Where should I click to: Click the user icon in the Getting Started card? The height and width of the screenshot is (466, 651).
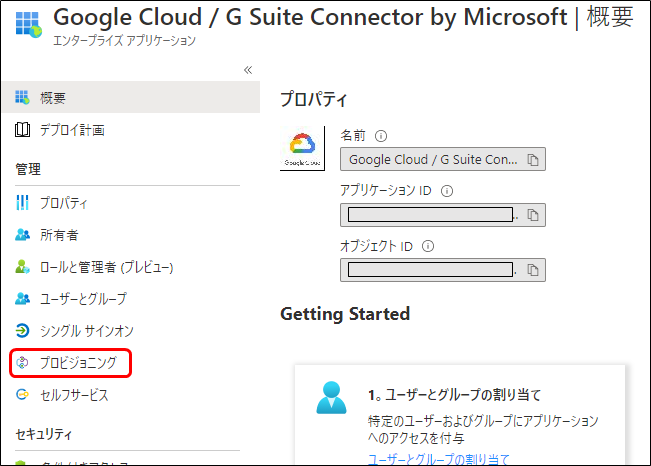[x=330, y=397]
